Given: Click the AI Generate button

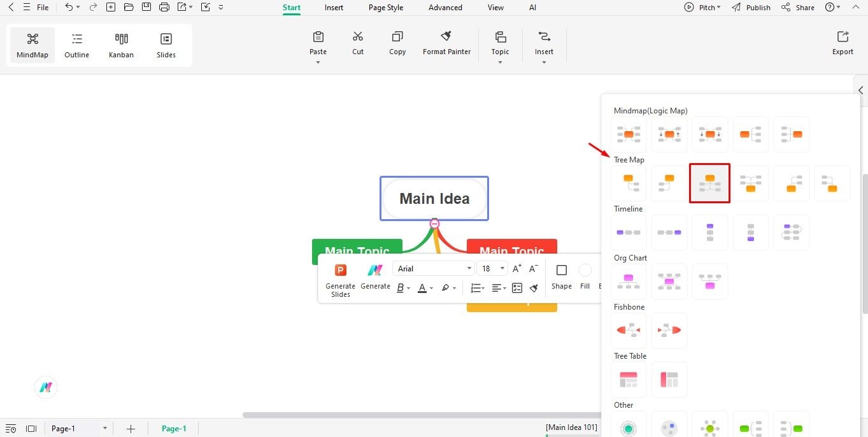Looking at the screenshot, I should [375, 277].
